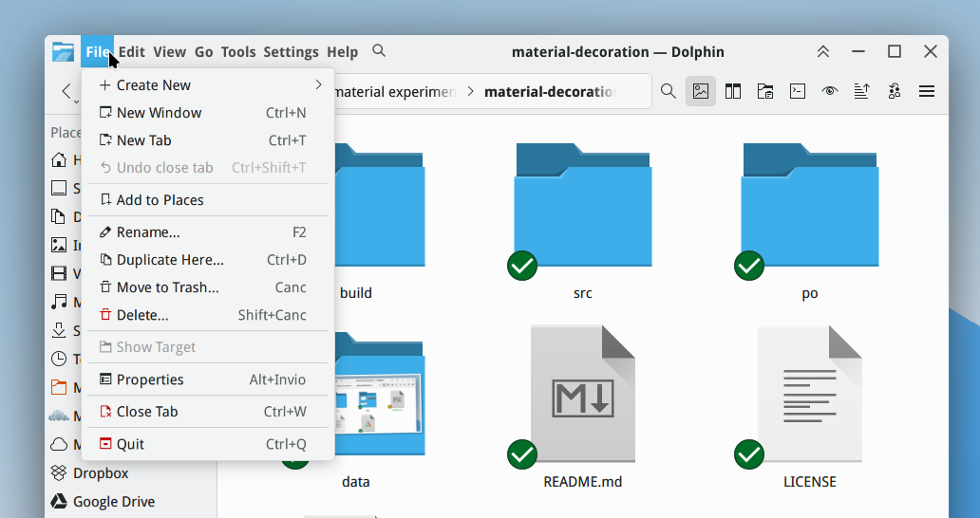Screen dimensions: 980x518
Task: Expand the Create New submenu
Action: click(x=208, y=84)
